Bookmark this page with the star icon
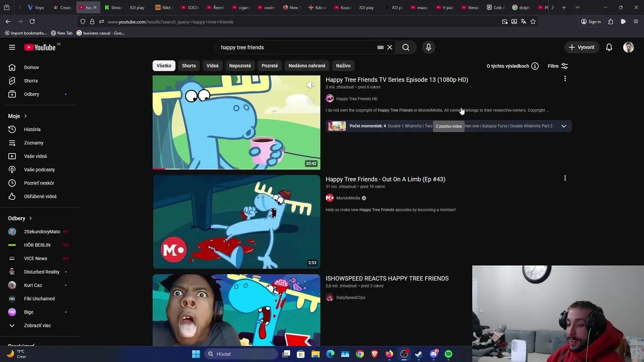 [x=533, y=22]
